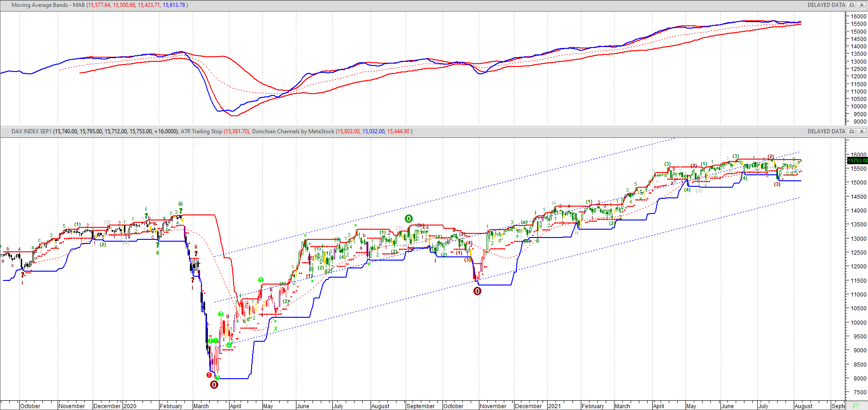Click the highlighted 15753.00 last price tag

coord(857,160)
